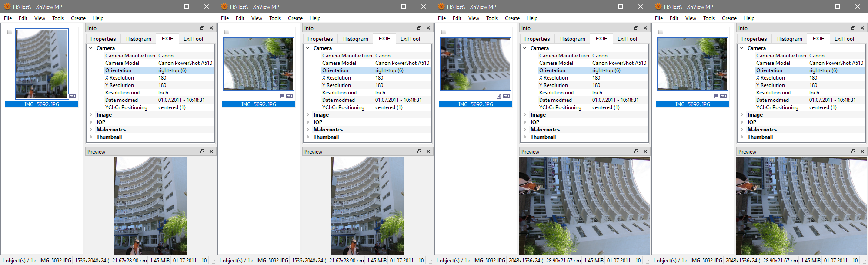Click the rotation badge icon in the third window
Screen dimensions: 868x265
point(499,97)
